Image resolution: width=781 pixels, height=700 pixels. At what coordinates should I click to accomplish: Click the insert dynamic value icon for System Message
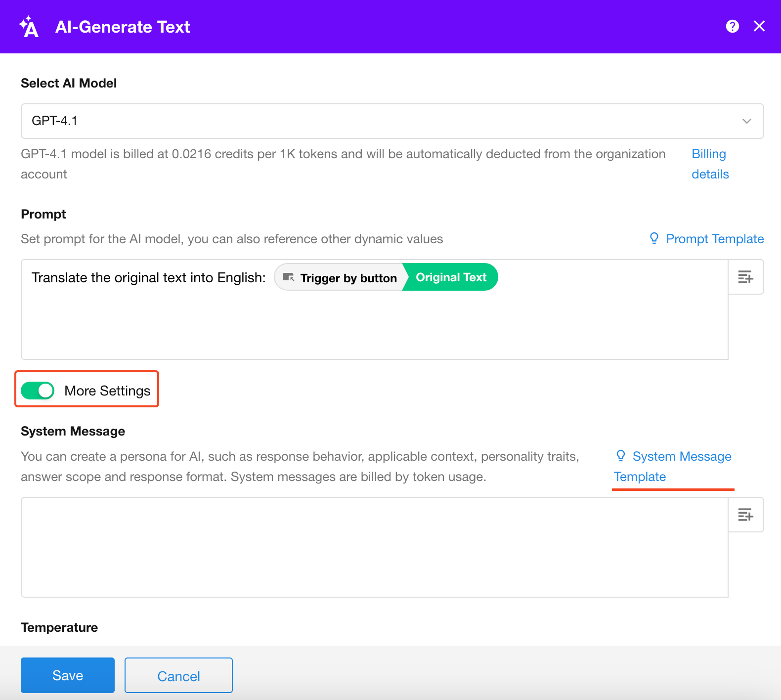[745, 515]
